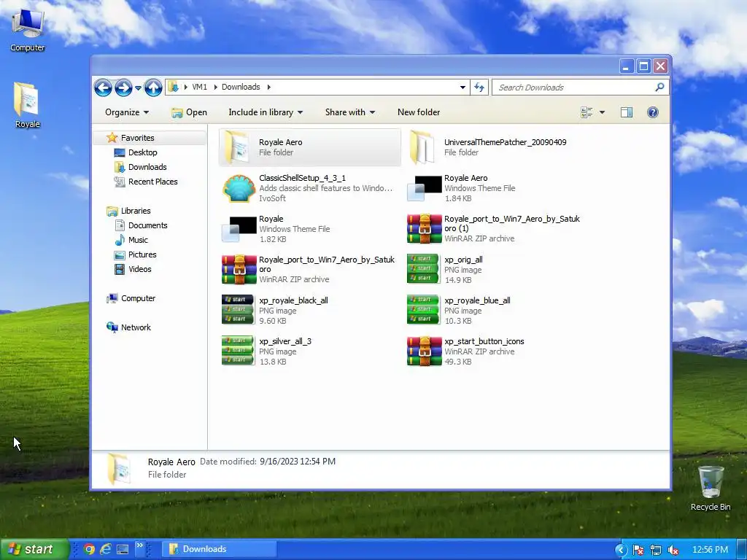Click the search magnifier icon
This screenshot has height=560, width=747.
coord(659,87)
